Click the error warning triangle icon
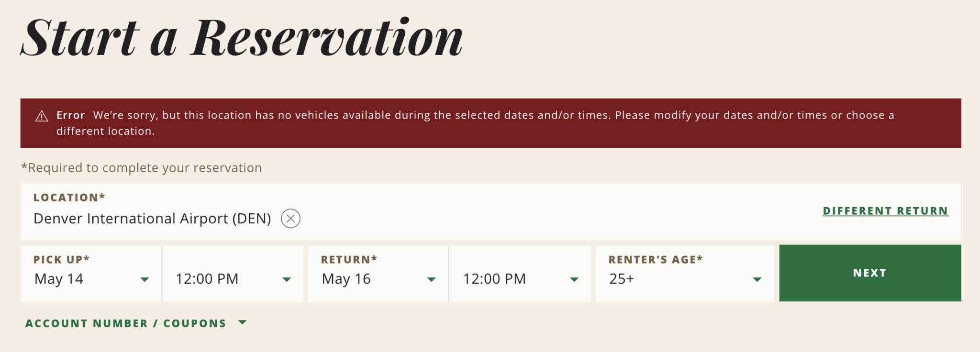The height and width of the screenshot is (352, 980). coord(42,116)
